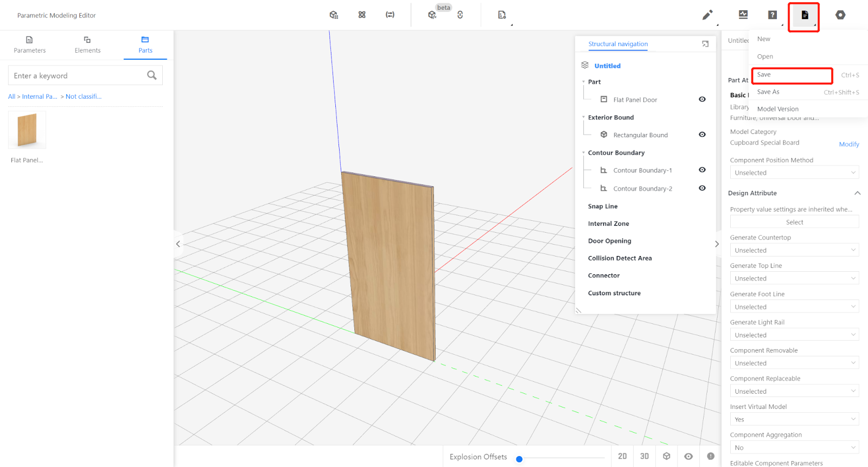
Task: Expand the Generate Countertop dropdown
Action: (794, 250)
